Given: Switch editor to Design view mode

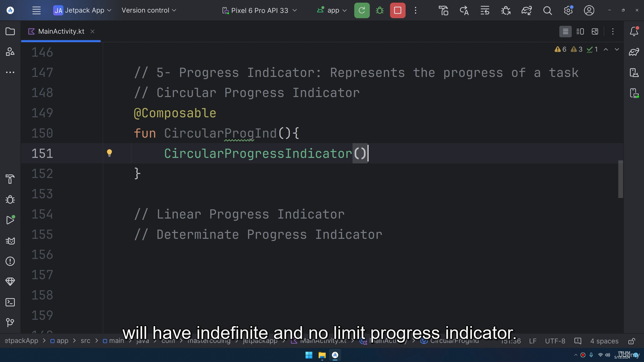Looking at the screenshot, I should (x=595, y=32).
